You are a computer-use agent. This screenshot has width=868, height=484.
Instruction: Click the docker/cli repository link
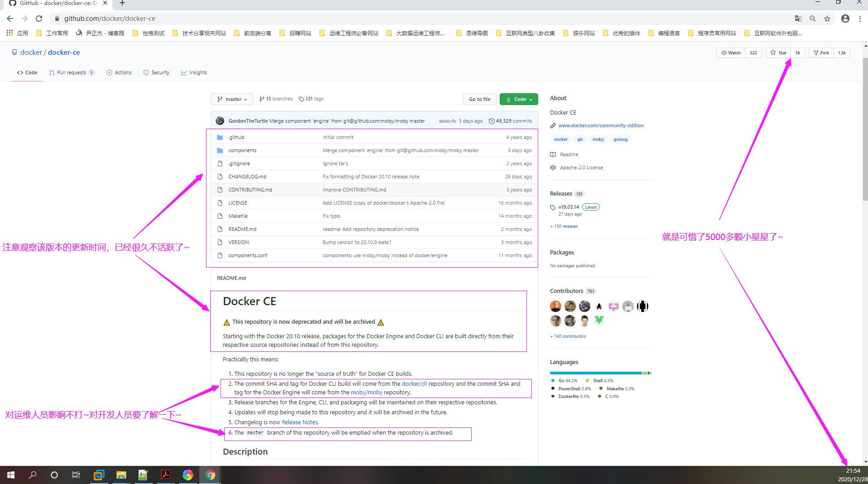tap(414, 383)
